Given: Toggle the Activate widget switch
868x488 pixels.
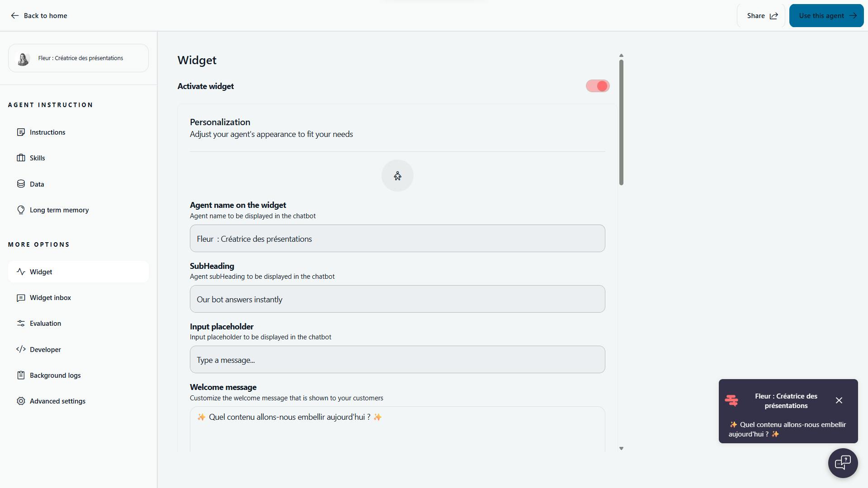Looking at the screenshot, I should coord(597,86).
